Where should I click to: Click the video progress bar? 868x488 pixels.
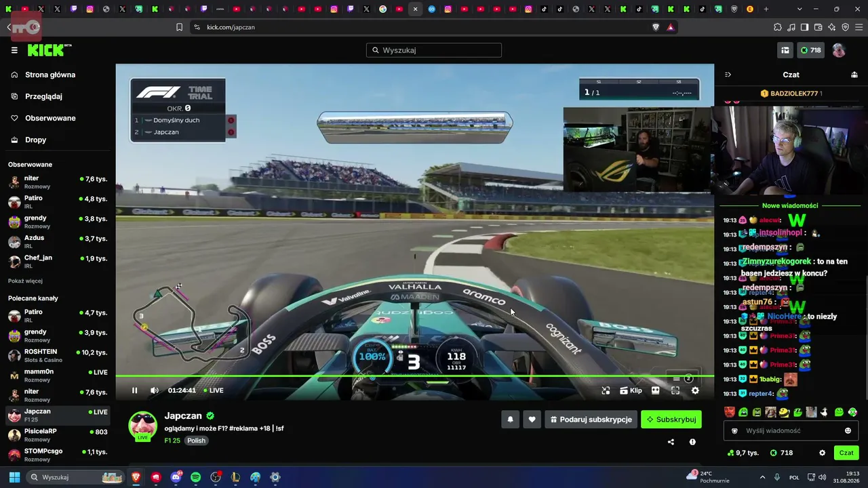pos(414,376)
